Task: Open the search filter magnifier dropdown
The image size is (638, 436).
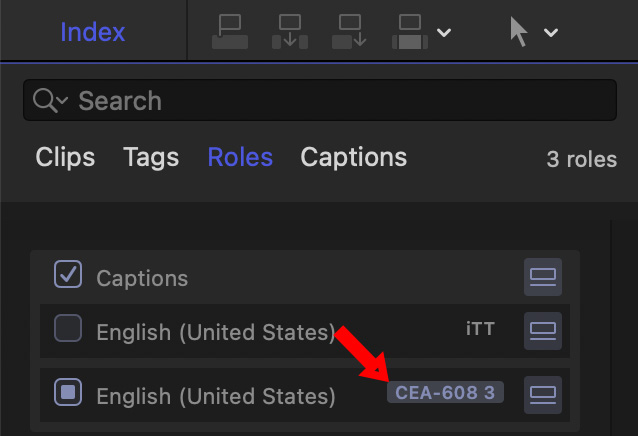Action: click(x=50, y=101)
